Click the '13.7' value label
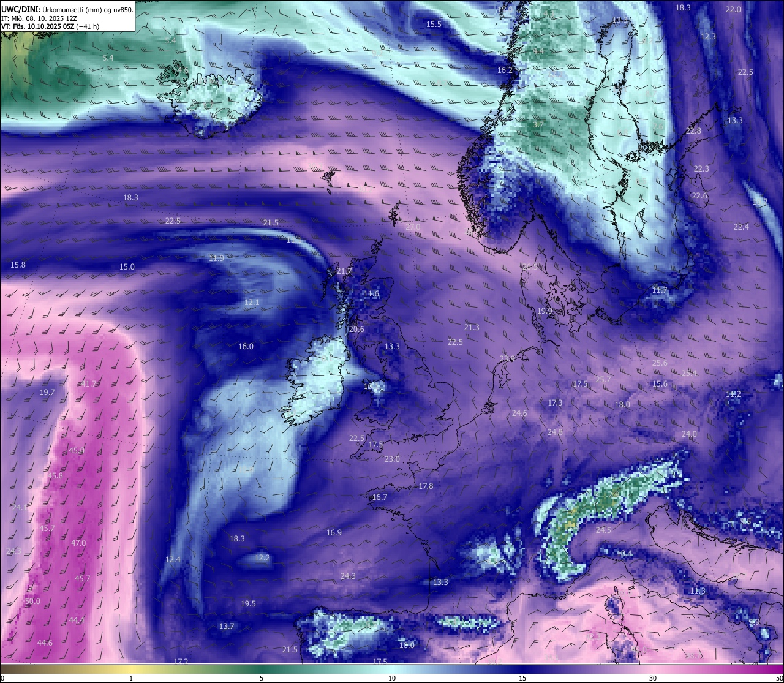 coord(227,627)
